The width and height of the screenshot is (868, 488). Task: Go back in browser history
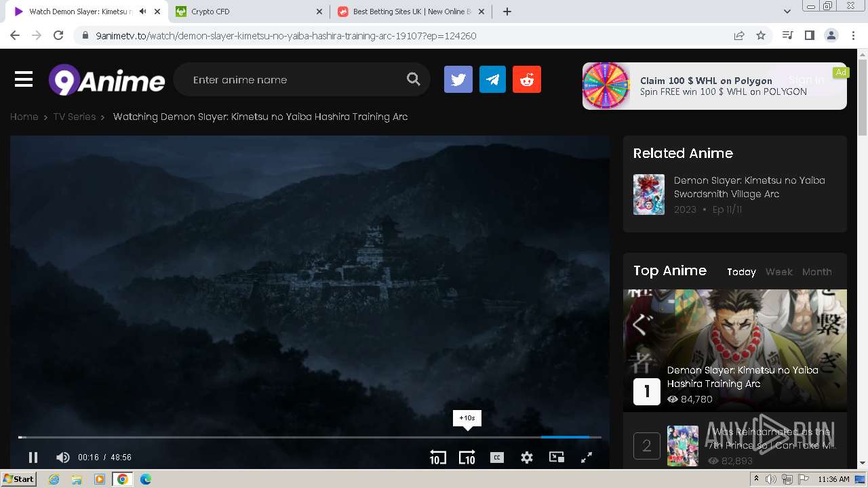coord(15,36)
